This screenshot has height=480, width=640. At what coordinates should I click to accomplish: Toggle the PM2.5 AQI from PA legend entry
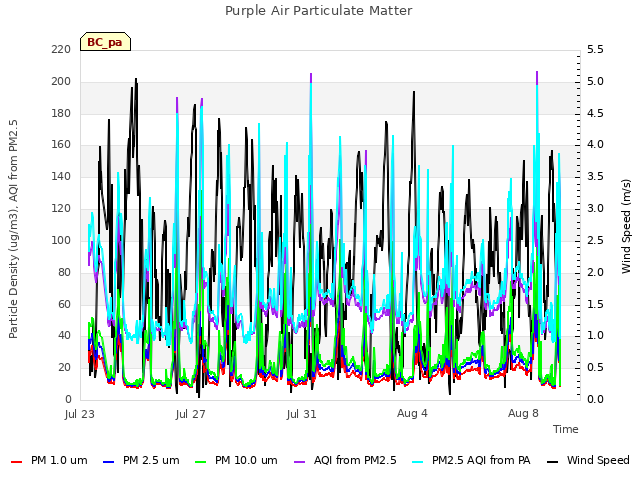pyautogui.click(x=471, y=460)
